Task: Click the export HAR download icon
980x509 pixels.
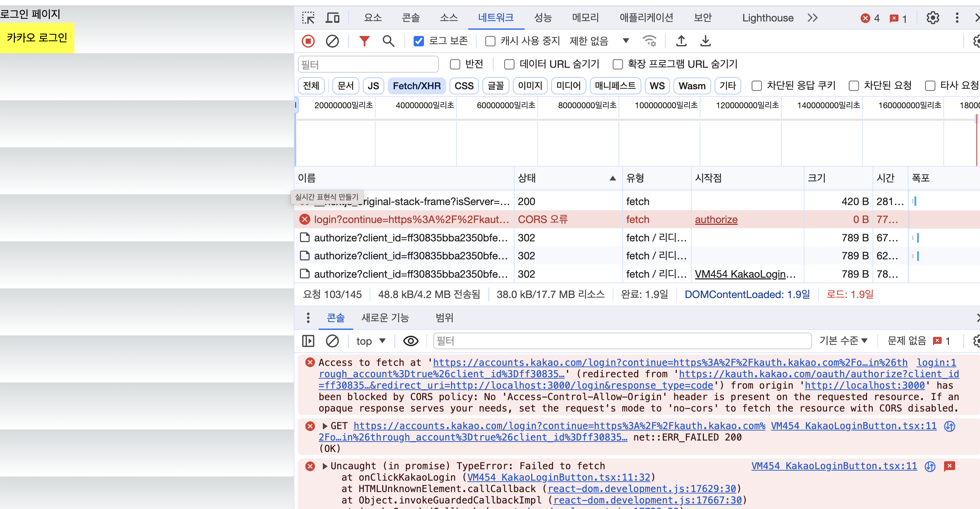Action: coord(705,41)
